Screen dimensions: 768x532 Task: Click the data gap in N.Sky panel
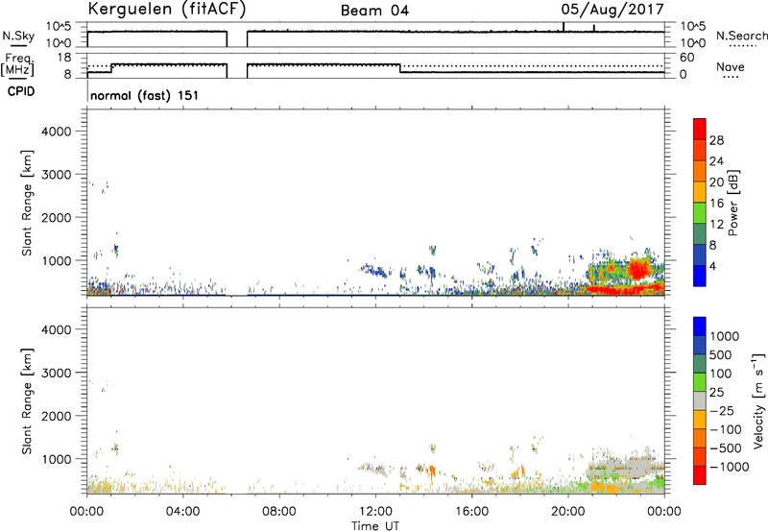click(237, 39)
